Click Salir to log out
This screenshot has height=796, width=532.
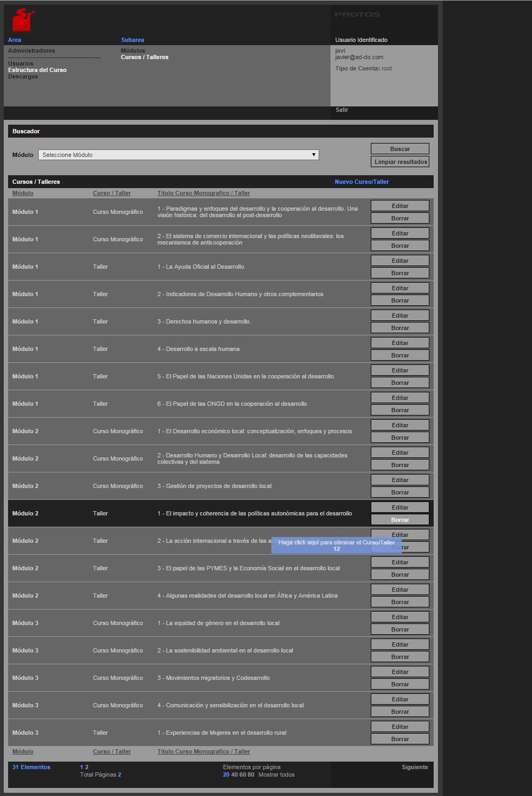[x=342, y=110]
